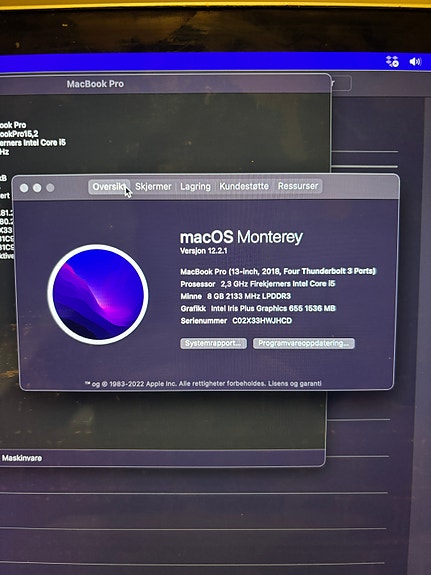Select the Lagring tab
Viewport: 431px width, 575px height.
pyautogui.click(x=196, y=187)
